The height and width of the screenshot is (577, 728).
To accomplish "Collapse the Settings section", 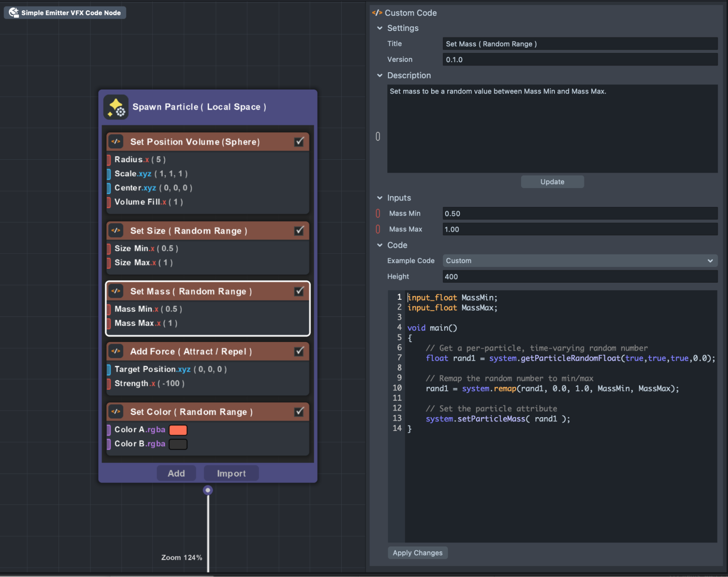I will 380,28.
